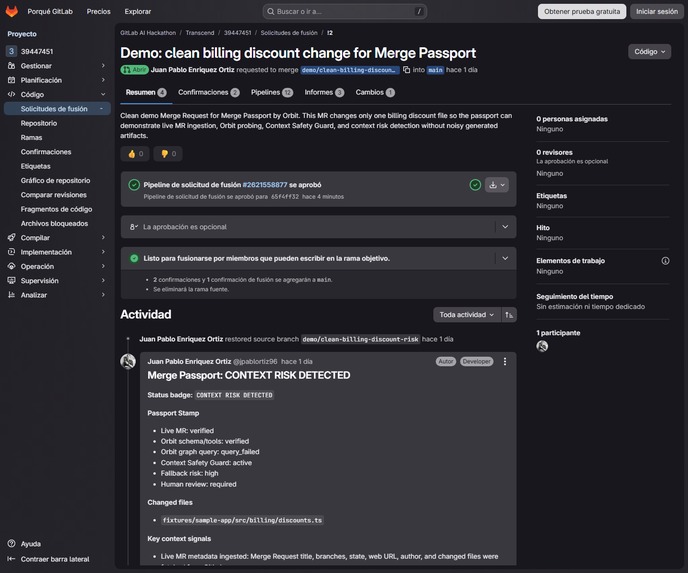Open Porqué GitLab in top menu
Screen dimensions: 688x573
(x=50, y=11)
